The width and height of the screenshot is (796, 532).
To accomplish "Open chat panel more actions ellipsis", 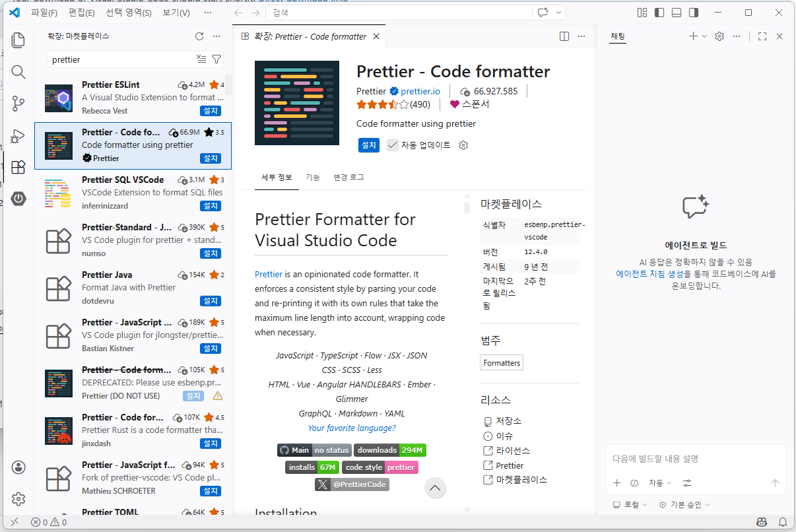I will [x=737, y=36].
